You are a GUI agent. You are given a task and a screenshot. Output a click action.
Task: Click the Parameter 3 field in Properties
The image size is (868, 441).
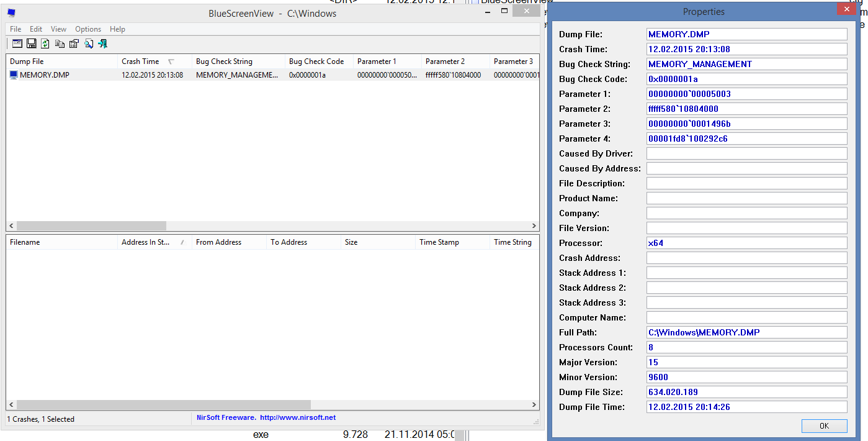(x=746, y=124)
